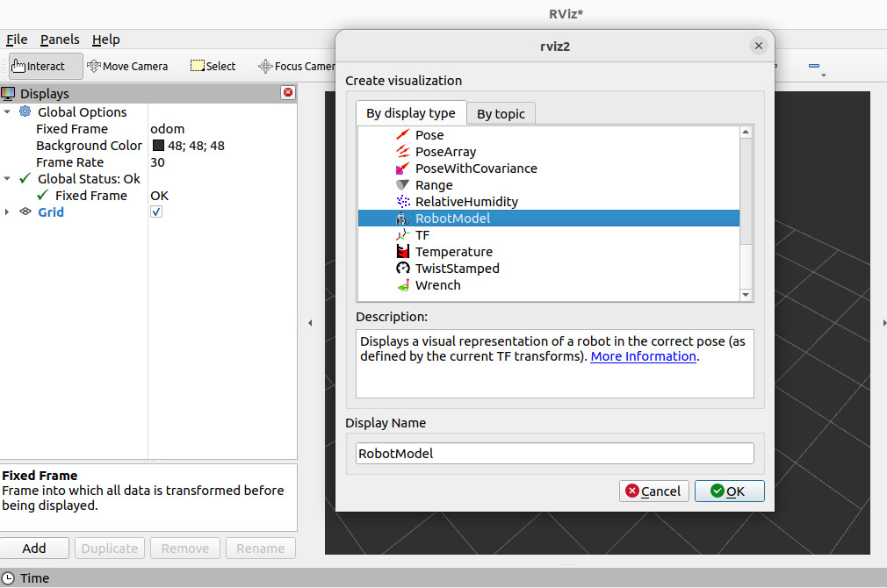Click the Background Color property label

tap(89, 146)
